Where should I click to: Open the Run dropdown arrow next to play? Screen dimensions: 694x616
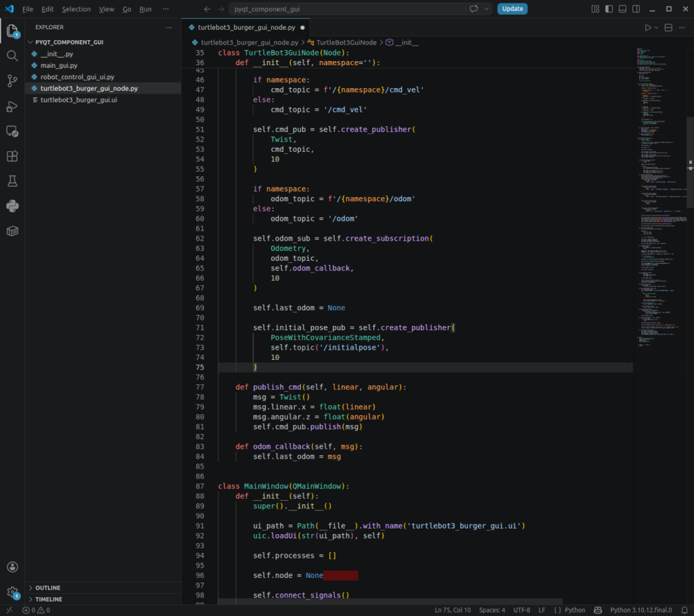pos(656,27)
